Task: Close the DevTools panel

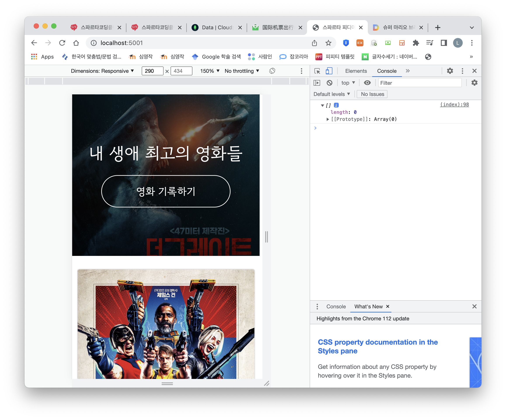Action: [x=475, y=71]
